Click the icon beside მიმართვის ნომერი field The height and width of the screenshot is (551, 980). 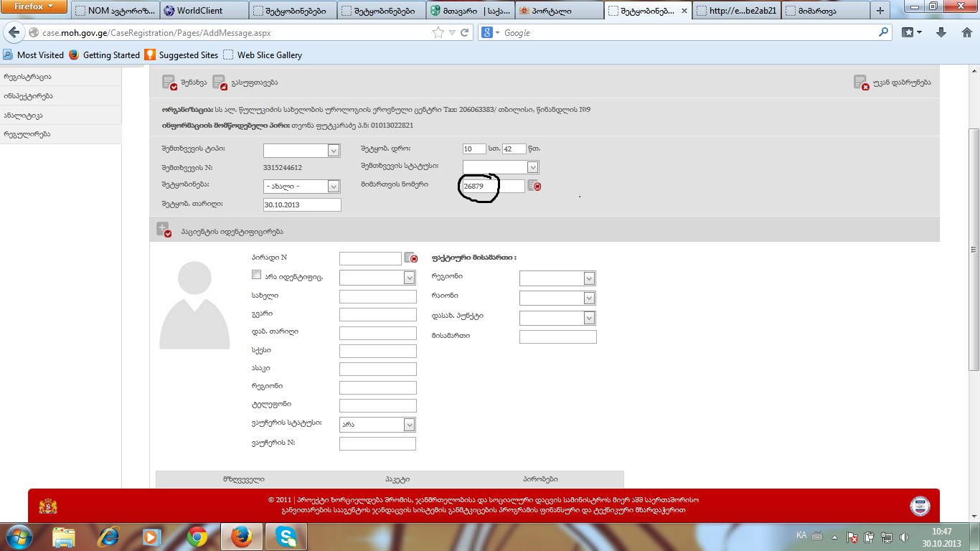coord(534,186)
